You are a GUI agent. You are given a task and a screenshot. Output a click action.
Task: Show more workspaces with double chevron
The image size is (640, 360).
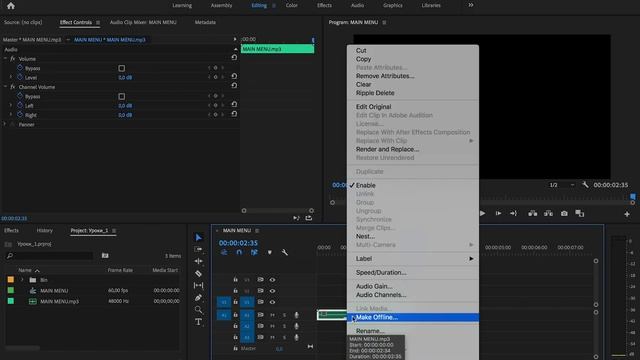471,5
